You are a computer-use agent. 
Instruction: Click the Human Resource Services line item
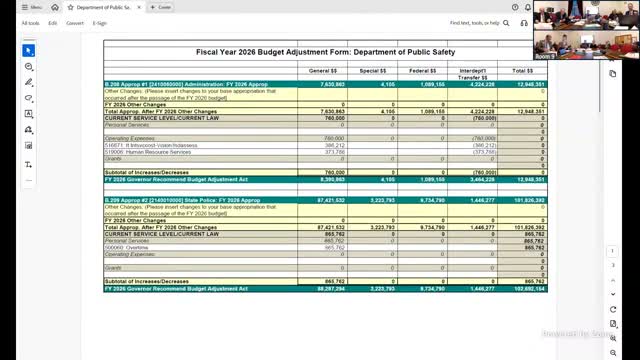point(148,152)
